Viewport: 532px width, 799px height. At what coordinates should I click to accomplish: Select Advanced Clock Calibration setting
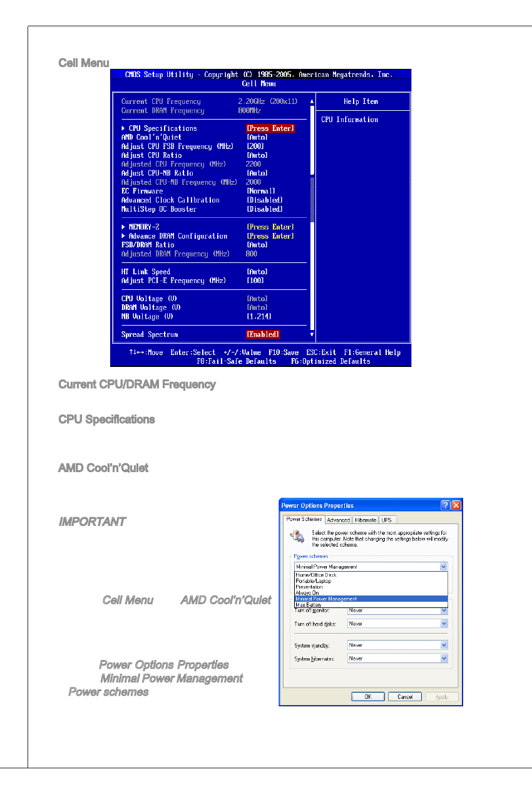point(202,200)
